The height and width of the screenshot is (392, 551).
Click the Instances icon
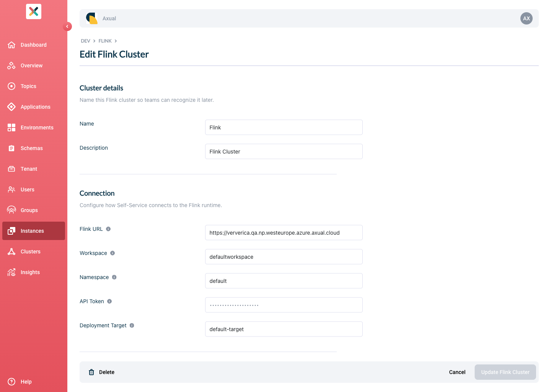tap(11, 231)
